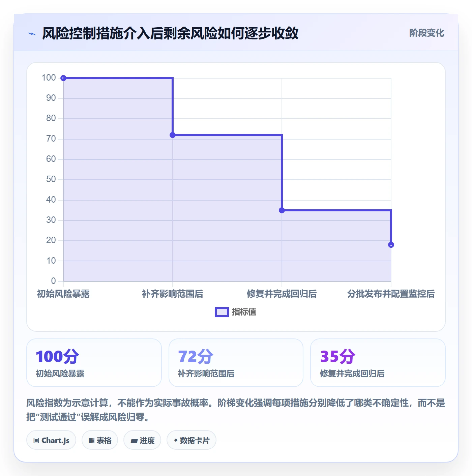Click the grid icon in 表格 tag
Viewport: 472px width, 476px height.
coord(91,441)
